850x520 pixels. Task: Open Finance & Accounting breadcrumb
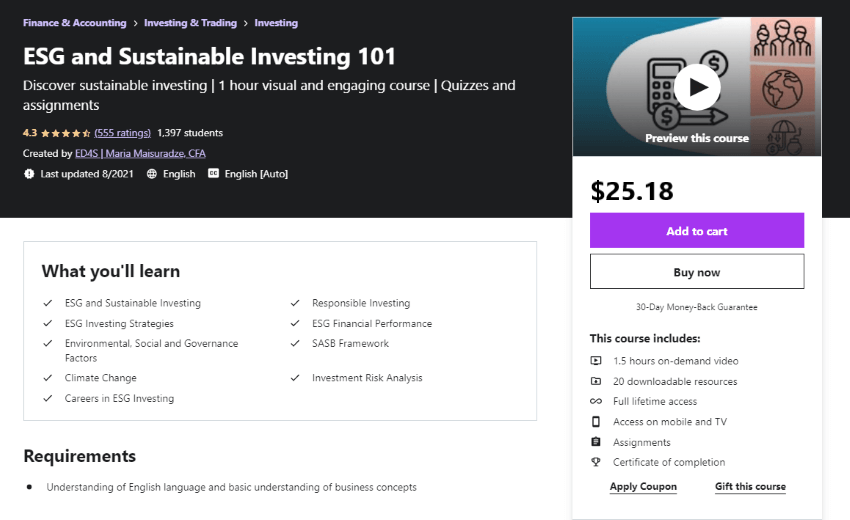74,23
